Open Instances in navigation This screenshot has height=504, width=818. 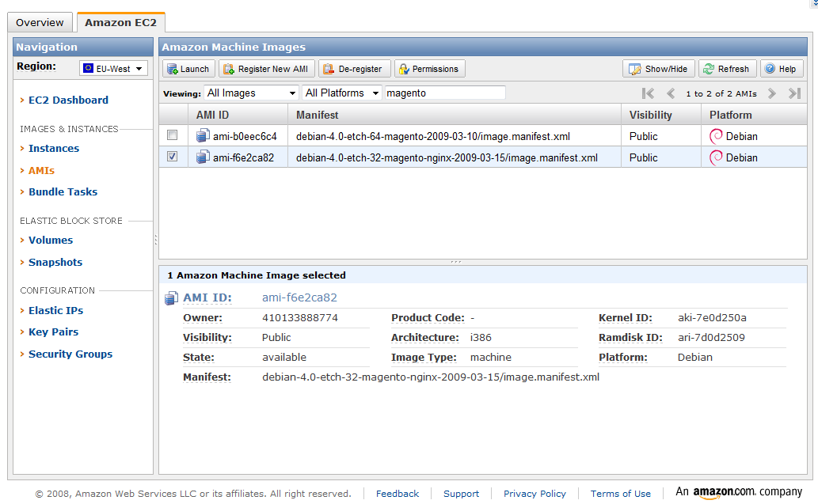coord(54,149)
